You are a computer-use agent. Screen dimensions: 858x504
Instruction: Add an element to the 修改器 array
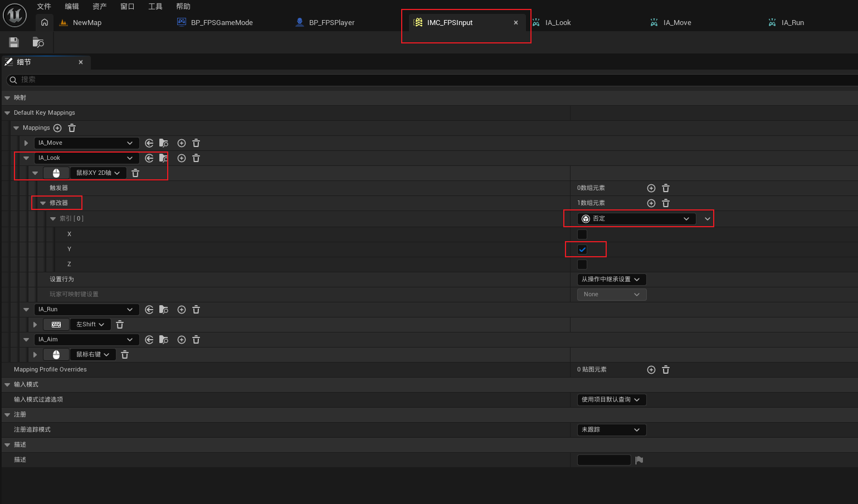click(651, 203)
